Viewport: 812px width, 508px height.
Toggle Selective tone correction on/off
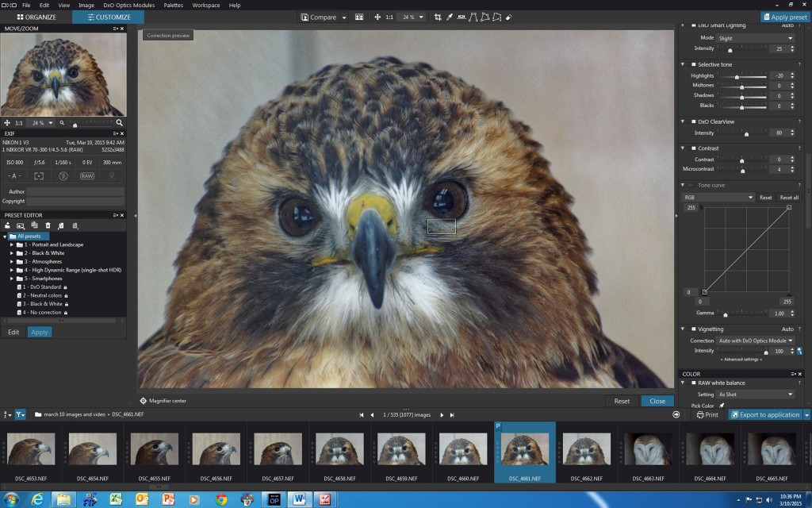click(693, 64)
